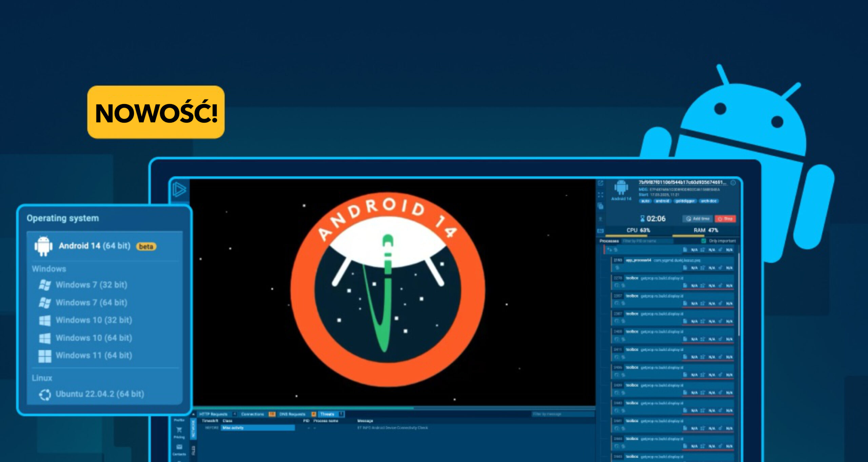This screenshot has height=462, width=868.
Task: Focus the Filter by PID or name field
Action: [647, 241]
